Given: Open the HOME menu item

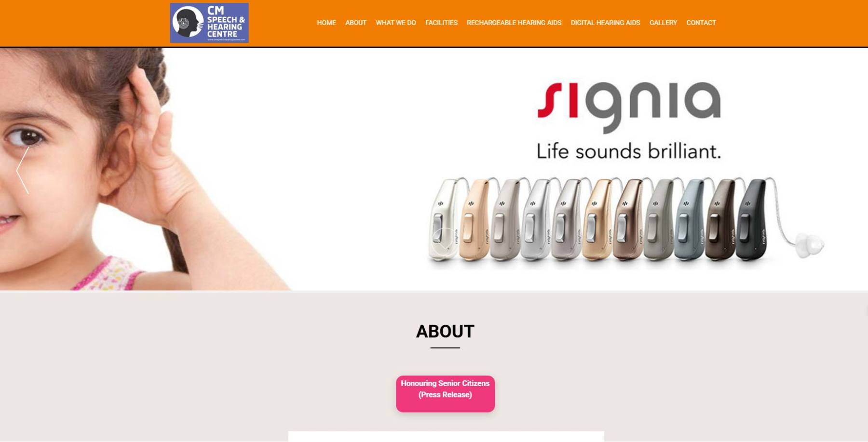Looking at the screenshot, I should pyautogui.click(x=326, y=23).
